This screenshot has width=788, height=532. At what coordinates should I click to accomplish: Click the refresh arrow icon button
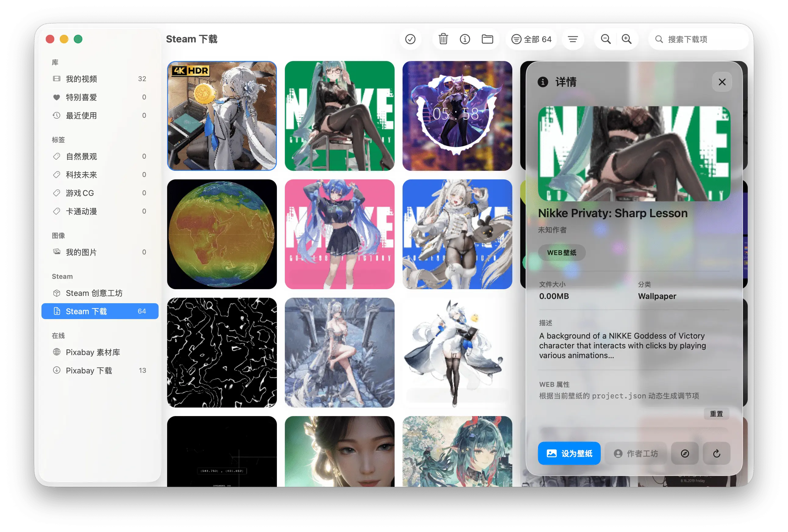(x=716, y=453)
